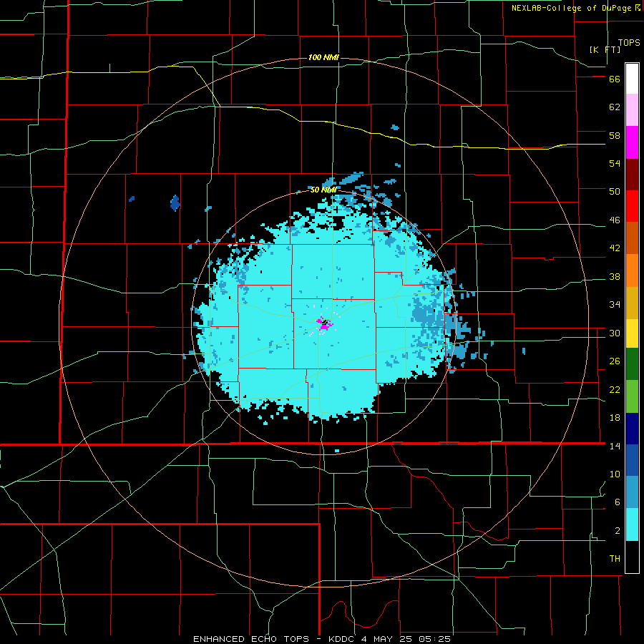Click the "NEXLAB-College of DuPage" header text
Image resolution: width=644 pixels, height=644 pixels.
573,8
